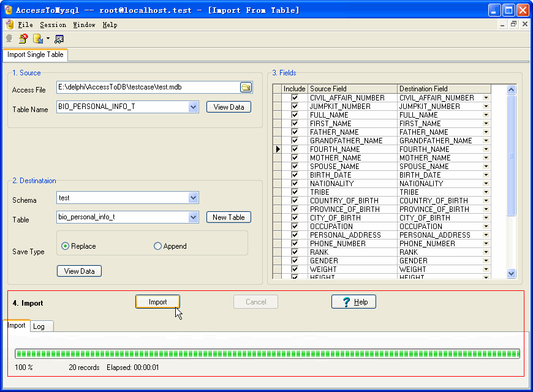Expand the Table Name dropdown
The width and height of the screenshot is (533, 392).
point(193,107)
